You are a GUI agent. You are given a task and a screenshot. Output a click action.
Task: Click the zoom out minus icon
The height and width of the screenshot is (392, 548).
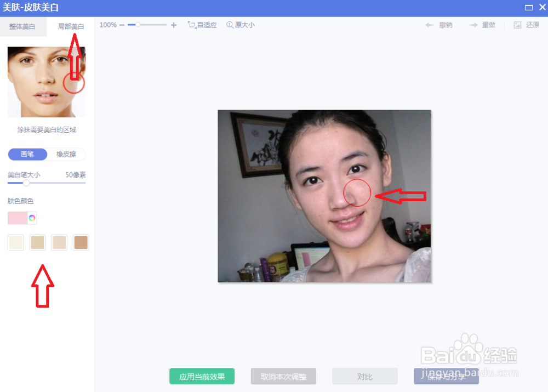(123, 25)
